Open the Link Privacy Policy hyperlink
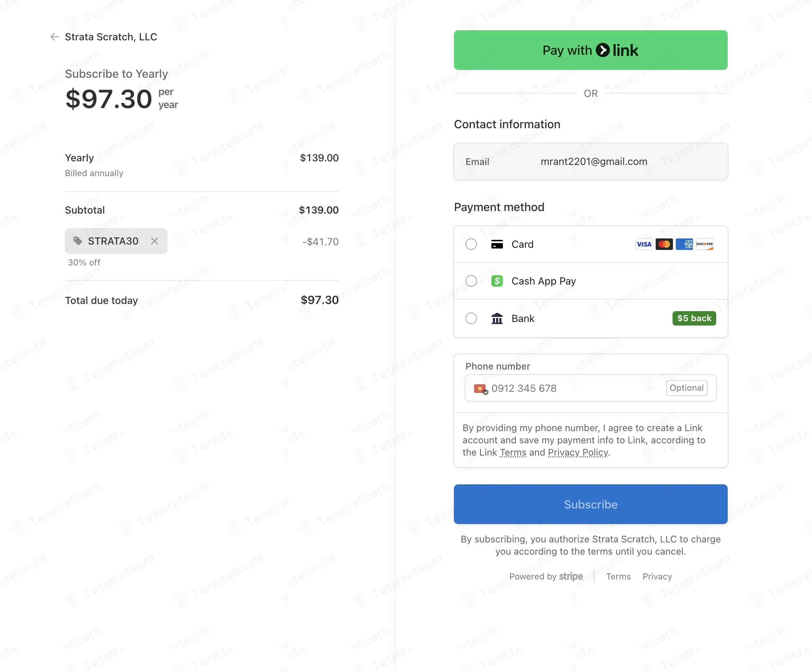 [578, 452]
